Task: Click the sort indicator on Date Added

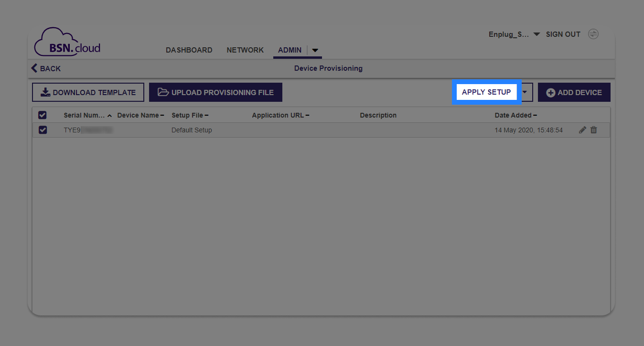Action: point(535,115)
